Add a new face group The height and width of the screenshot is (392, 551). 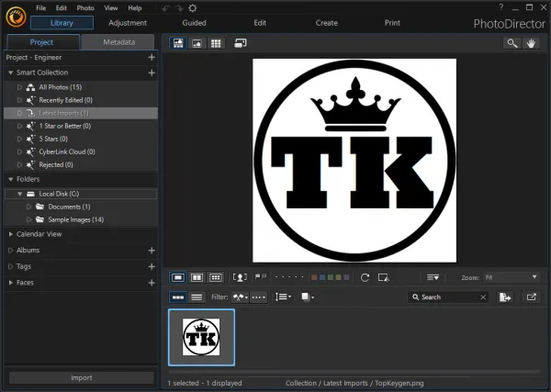(x=152, y=283)
